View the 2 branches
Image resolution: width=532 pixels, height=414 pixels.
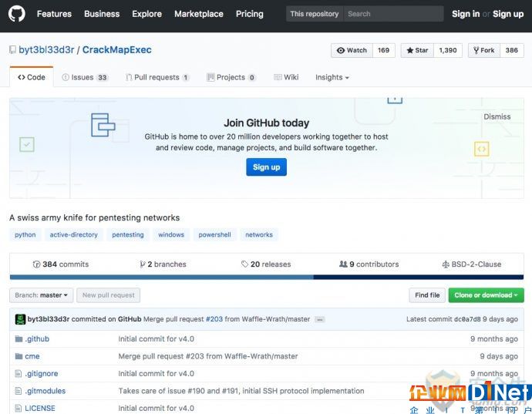click(163, 264)
